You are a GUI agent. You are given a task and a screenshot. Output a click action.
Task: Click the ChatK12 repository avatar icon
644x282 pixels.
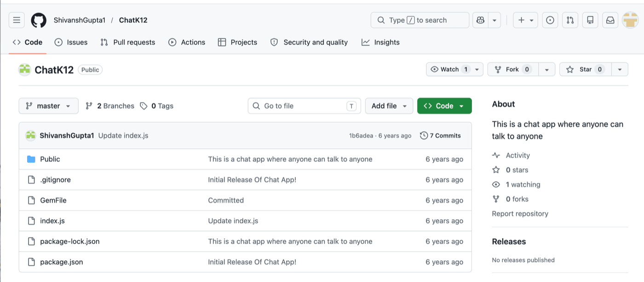[24, 70]
